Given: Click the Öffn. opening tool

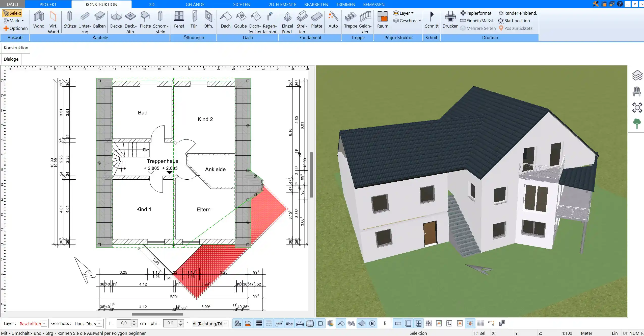Looking at the screenshot, I should tap(208, 20).
